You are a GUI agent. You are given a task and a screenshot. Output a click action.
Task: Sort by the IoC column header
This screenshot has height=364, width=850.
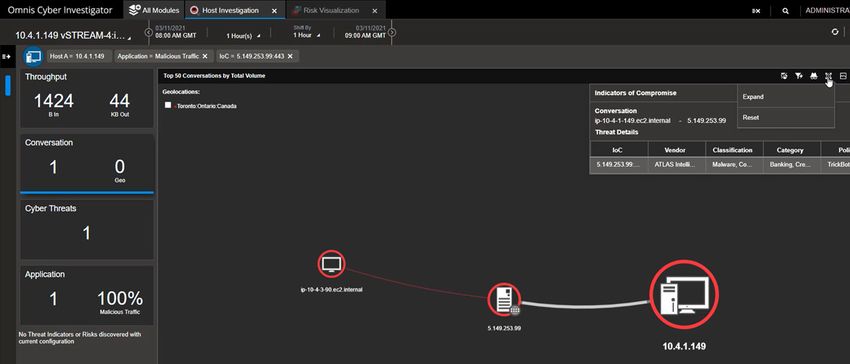[619, 150]
